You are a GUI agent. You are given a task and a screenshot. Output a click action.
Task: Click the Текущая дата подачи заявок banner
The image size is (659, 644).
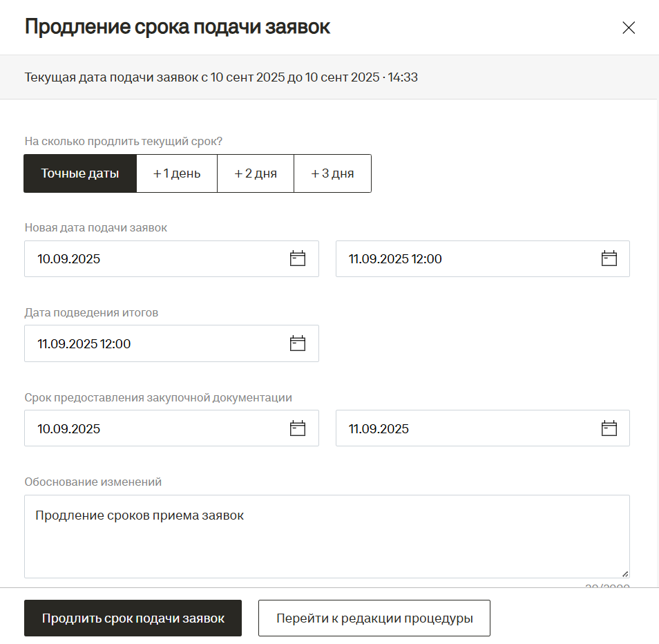pyautogui.click(x=221, y=77)
